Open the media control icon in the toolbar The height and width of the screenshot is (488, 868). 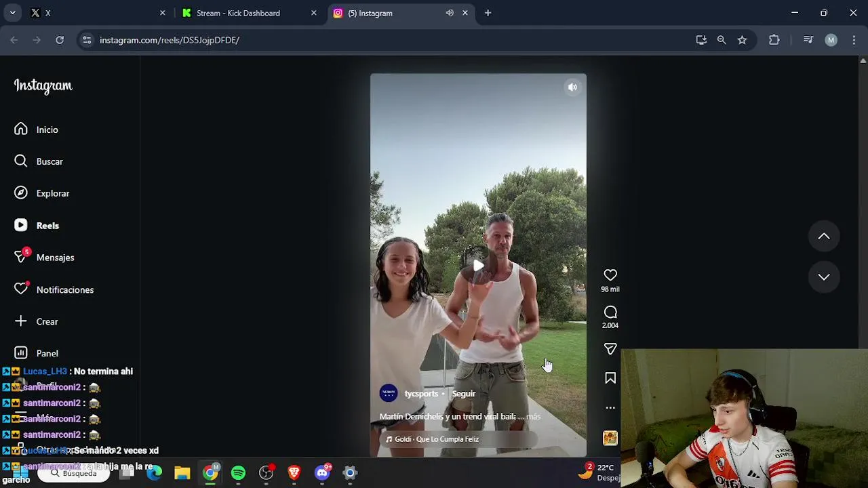point(808,40)
